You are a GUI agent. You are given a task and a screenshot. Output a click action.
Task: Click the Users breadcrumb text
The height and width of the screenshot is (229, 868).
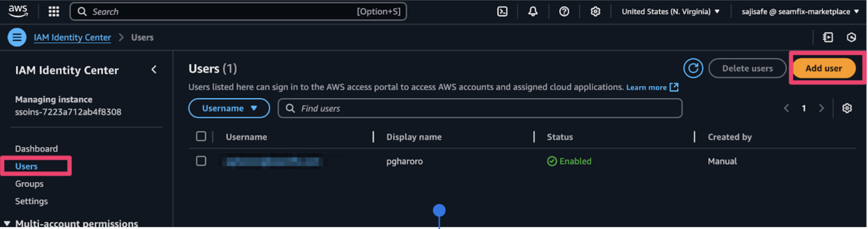coord(142,37)
